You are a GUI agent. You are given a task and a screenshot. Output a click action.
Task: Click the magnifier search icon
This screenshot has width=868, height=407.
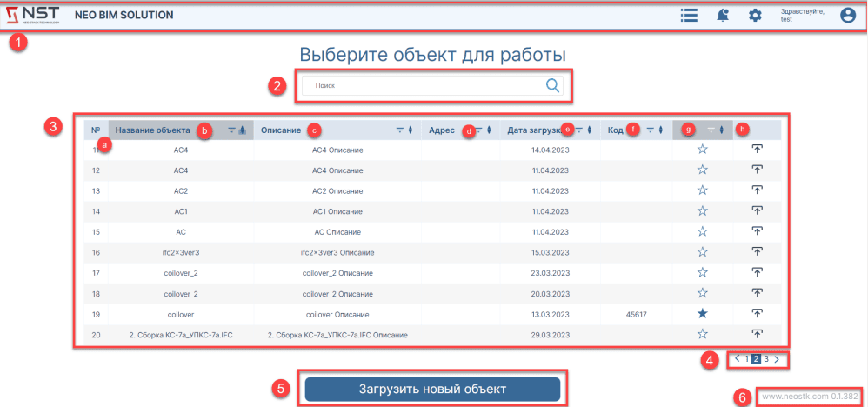(x=552, y=85)
